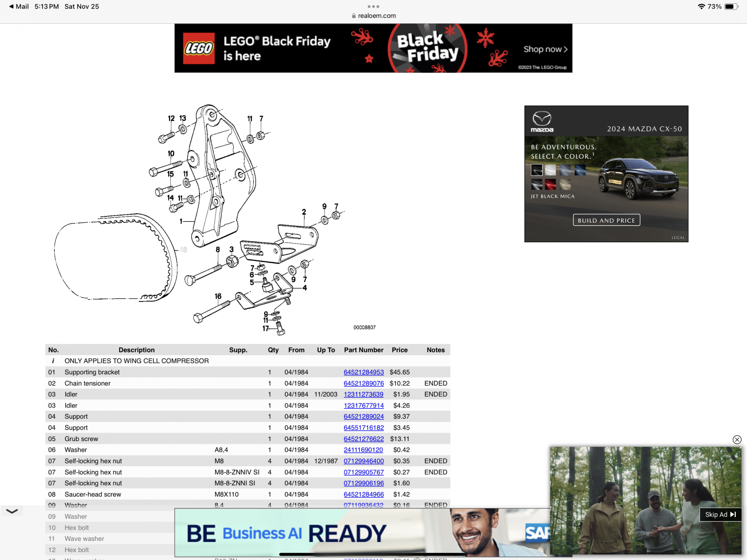Open part number 64521284953 link

pyautogui.click(x=363, y=372)
